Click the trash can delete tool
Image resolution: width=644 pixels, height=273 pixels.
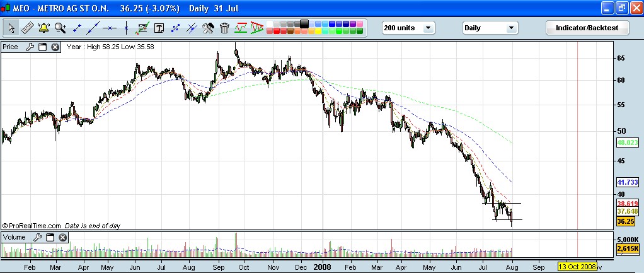tap(224, 28)
